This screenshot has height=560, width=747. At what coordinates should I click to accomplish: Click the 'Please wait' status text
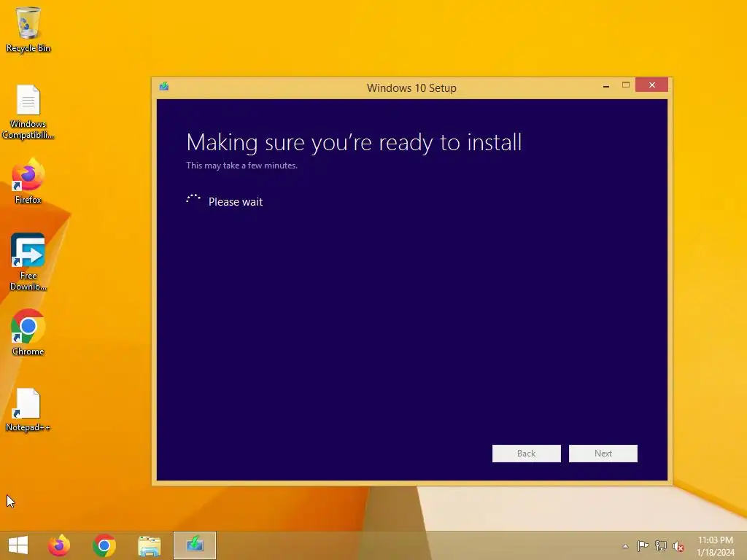[x=236, y=202]
